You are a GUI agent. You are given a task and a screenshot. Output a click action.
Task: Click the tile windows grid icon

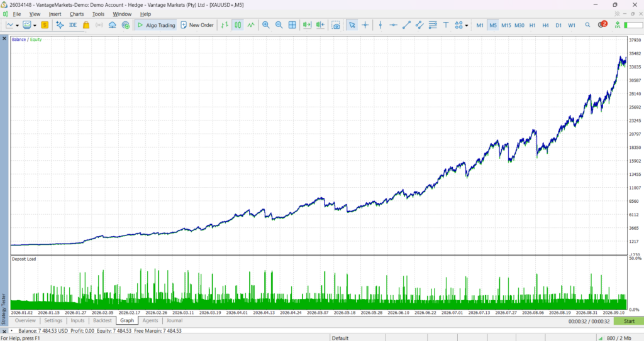tap(292, 25)
